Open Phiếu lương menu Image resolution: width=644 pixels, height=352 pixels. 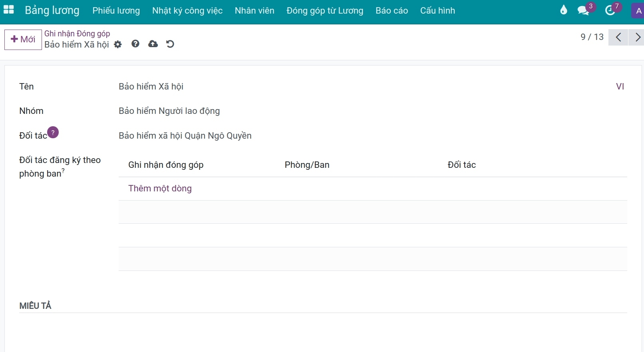pos(116,10)
